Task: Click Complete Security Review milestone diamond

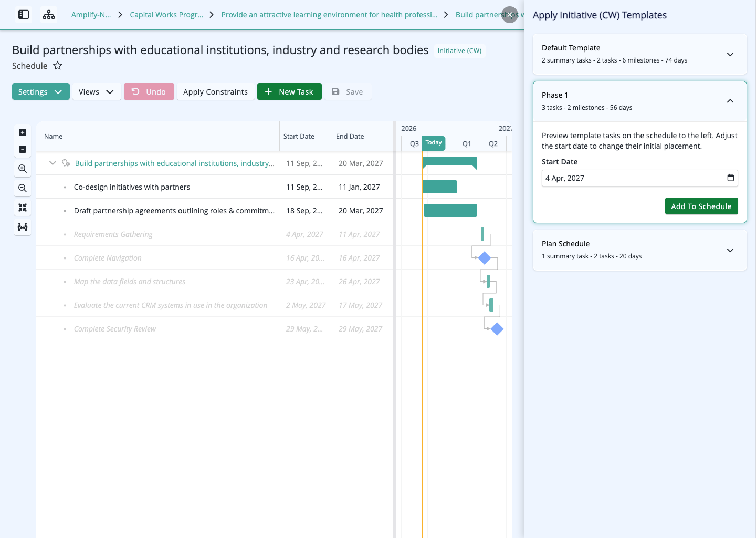Action: pyautogui.click(x=497, y=329)
